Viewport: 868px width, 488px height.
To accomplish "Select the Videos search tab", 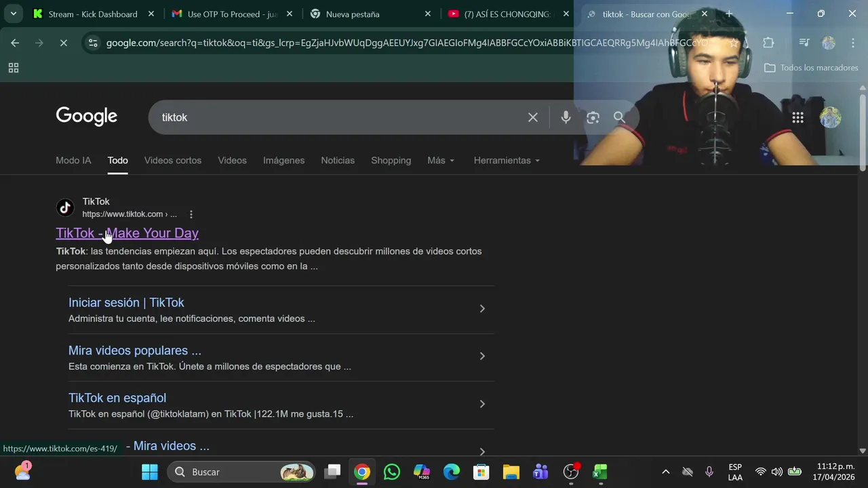I will pos(232,161).
